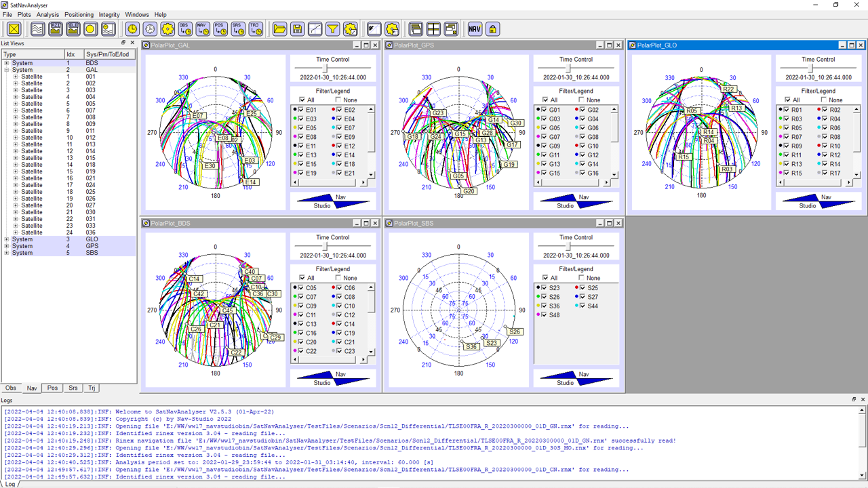Collapse the GAL system tree node
Screen dimensions: 868x488
[7, 70]
